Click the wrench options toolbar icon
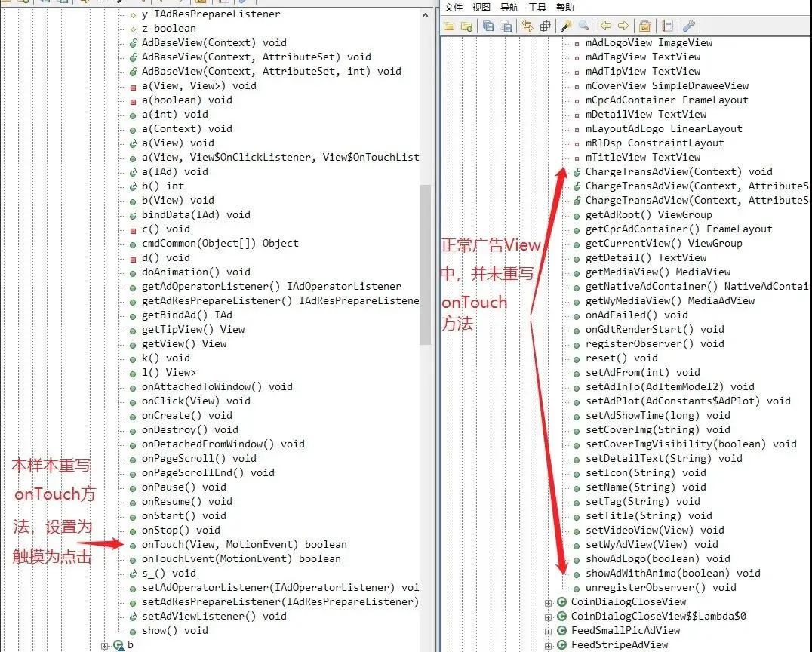This screenshot has width=812, height=652. [689, 26]
